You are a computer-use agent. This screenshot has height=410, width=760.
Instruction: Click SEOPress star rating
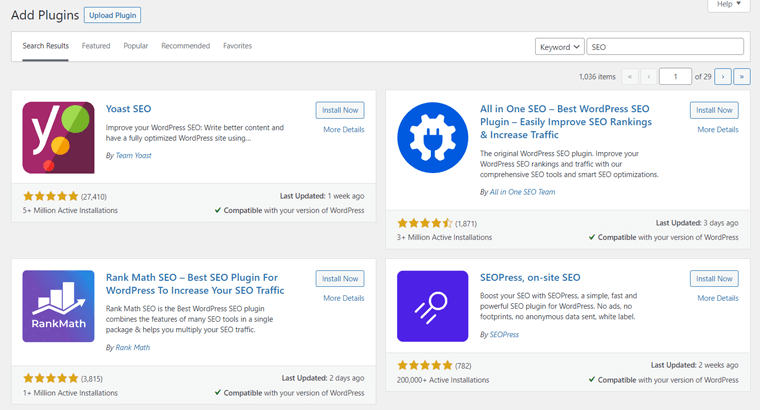point(425,365)
